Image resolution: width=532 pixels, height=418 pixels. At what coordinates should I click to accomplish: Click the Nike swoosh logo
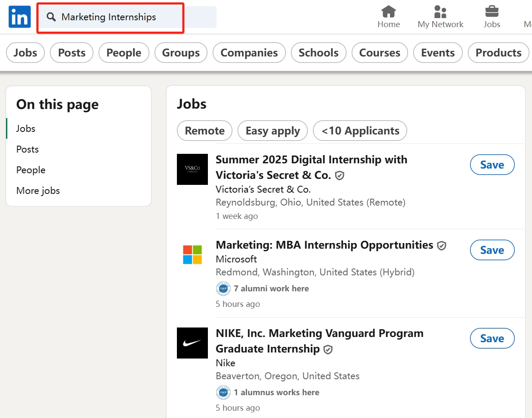(x=192, y=343)
